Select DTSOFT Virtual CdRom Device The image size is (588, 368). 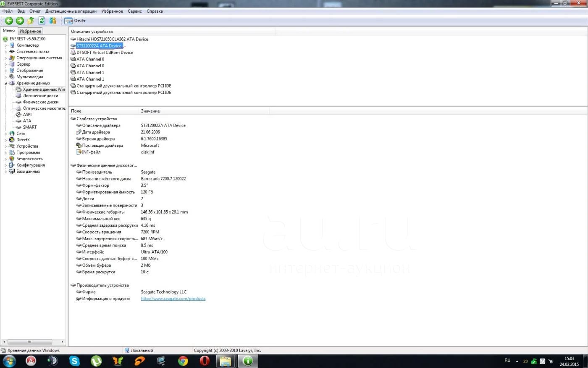[x=105, y=53]
